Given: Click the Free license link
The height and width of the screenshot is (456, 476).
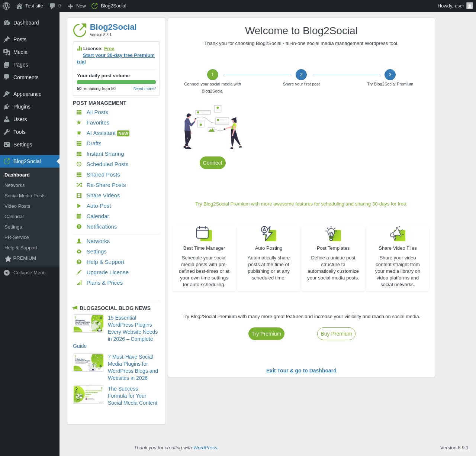Looking at the screenshot, I should [x=109, y=49].
